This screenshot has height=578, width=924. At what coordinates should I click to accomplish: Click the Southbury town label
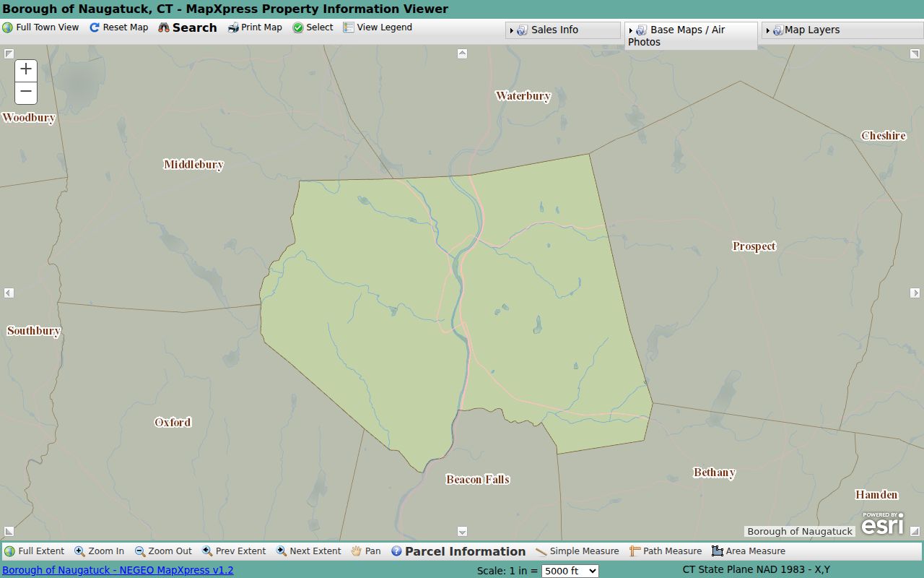tap(34, 331)
